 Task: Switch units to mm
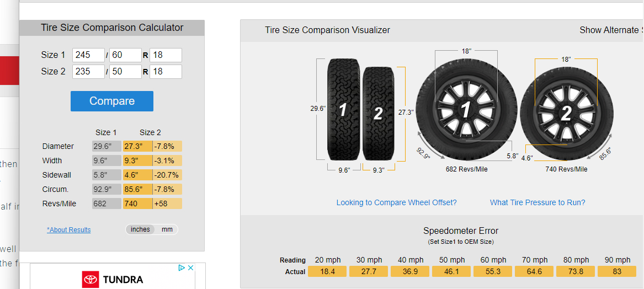[x=167, y=229]
